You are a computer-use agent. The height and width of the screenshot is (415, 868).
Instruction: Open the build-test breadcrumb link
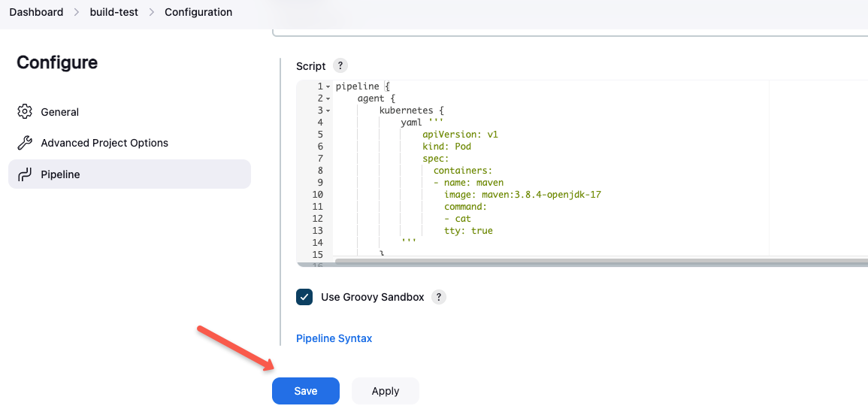[x=113, y=12]
